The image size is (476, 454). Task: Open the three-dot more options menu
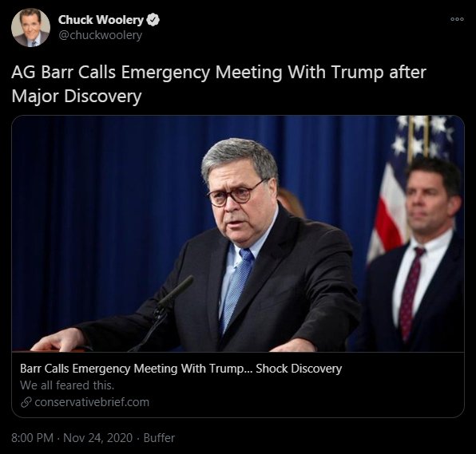[x=457, y=19]
